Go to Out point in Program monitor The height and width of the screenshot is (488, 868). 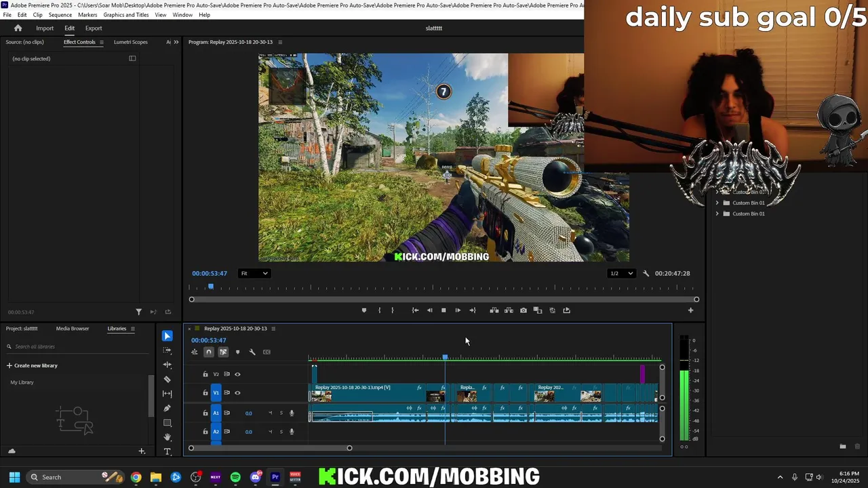473,310
